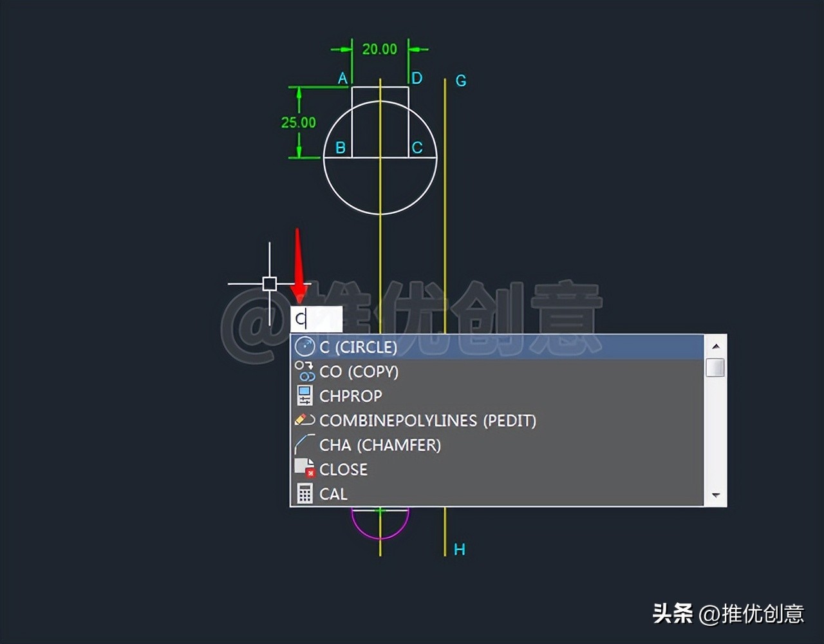Click the CAL calculator icon
The image size is (824, 644).
304,493
